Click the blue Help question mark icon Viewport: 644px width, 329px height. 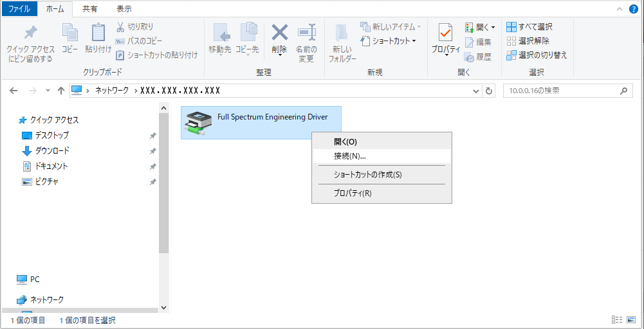click(634, 9)
